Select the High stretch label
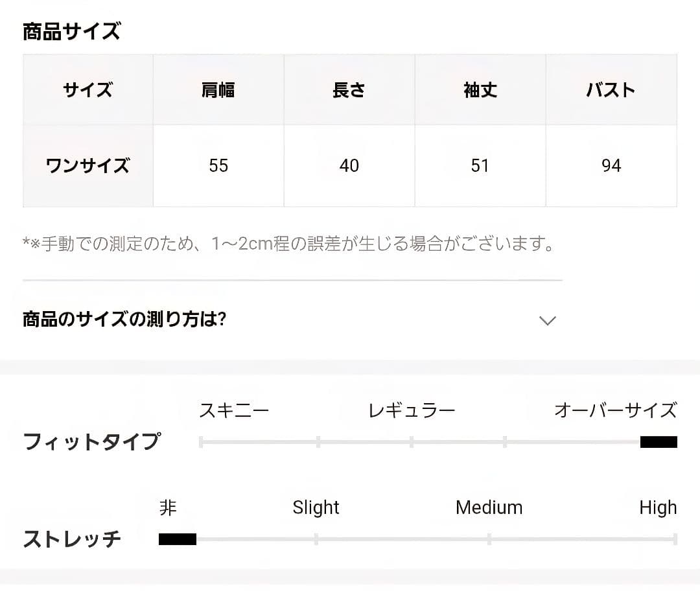The height and width of the screenshot is (595, 700). pos(658,507)
